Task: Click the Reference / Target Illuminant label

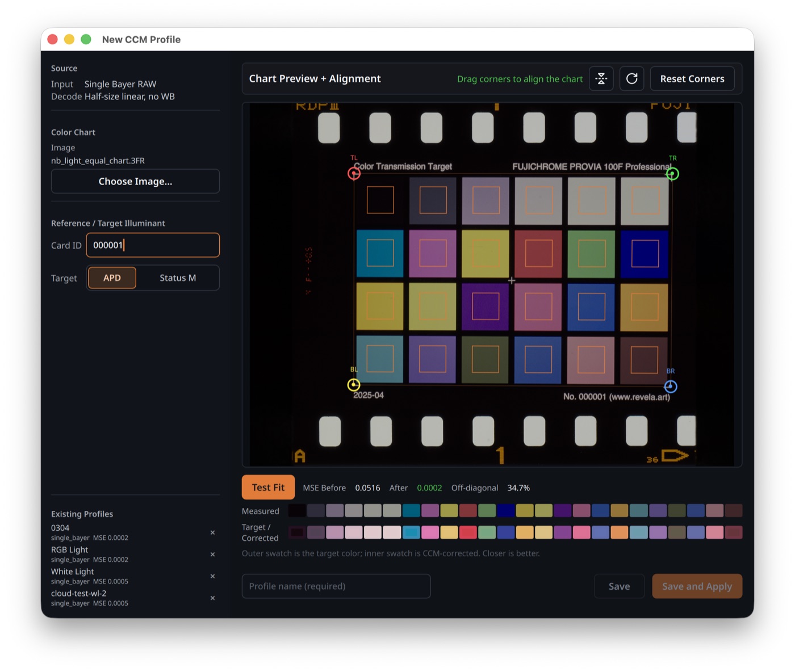Action: 108,223
